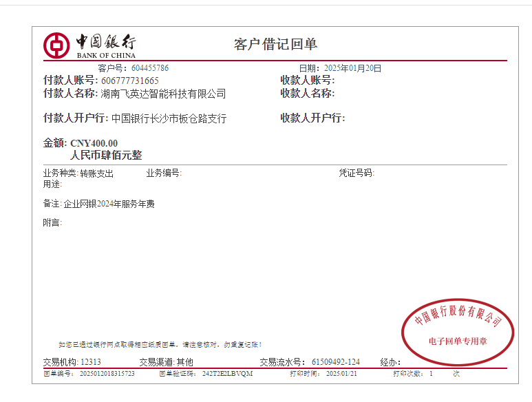Click the 凭证号码 label
Image resolution: width=532 pixels, height=402 pixels.
pos(357,173)
